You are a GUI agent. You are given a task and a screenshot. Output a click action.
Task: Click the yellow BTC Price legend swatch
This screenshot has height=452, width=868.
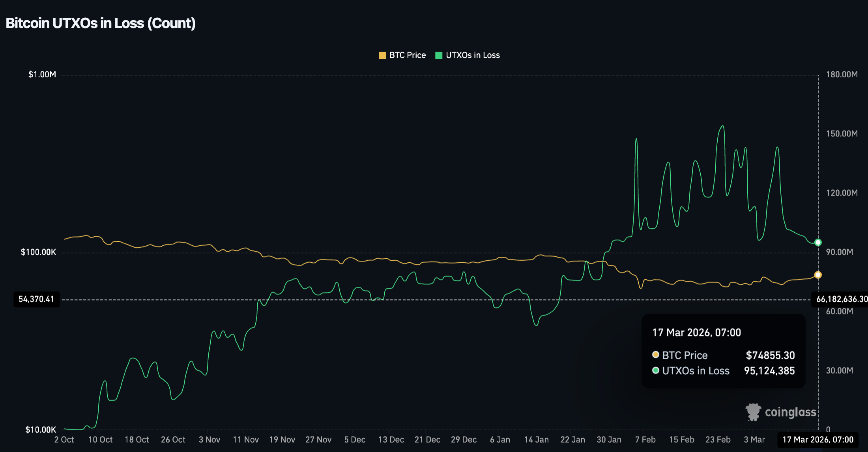click(382, 55)
